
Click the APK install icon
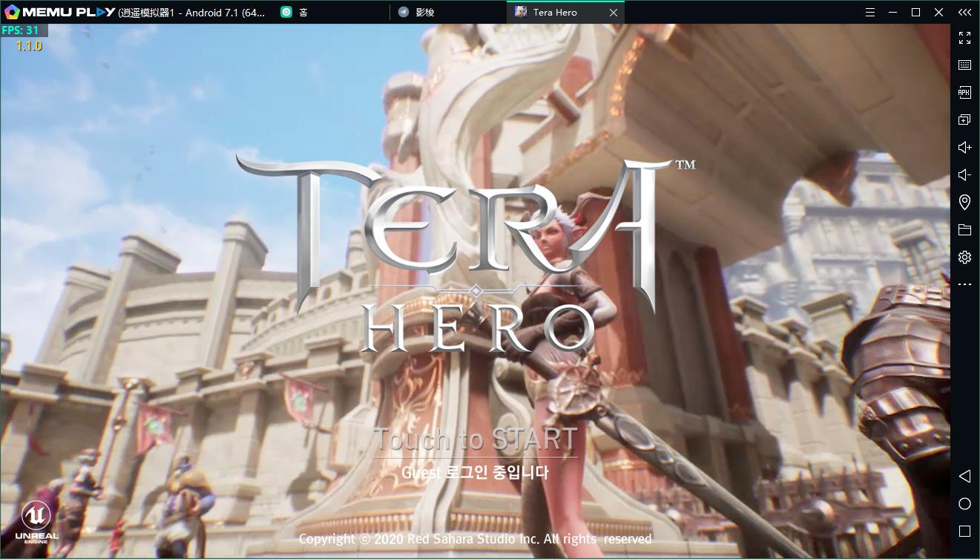pos(964,93)
